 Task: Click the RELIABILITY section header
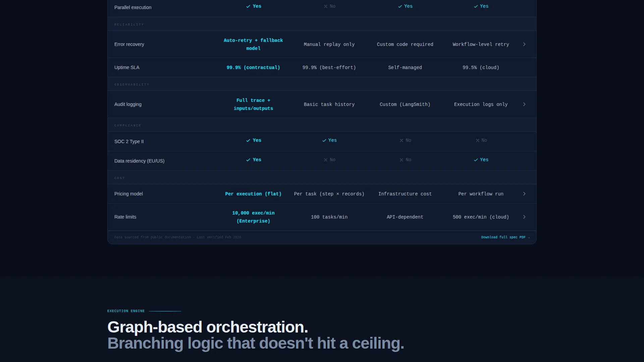(x=129, y=24)
